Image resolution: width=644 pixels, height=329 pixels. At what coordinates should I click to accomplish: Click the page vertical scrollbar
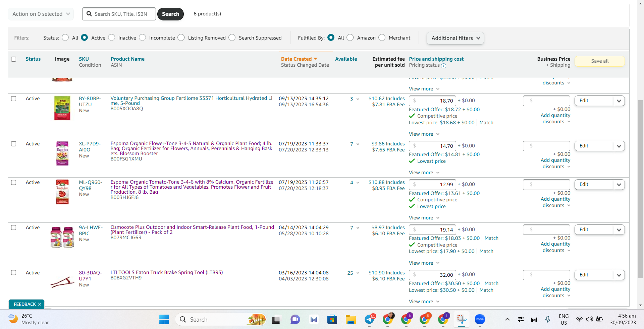point(641,189)
